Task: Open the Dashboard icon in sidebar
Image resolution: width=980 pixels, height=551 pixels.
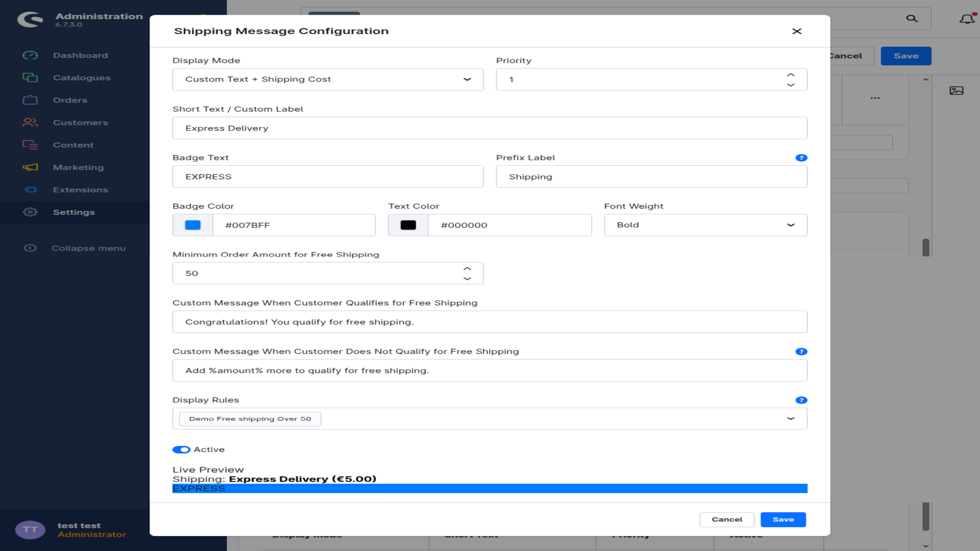Action: point(30,55)
